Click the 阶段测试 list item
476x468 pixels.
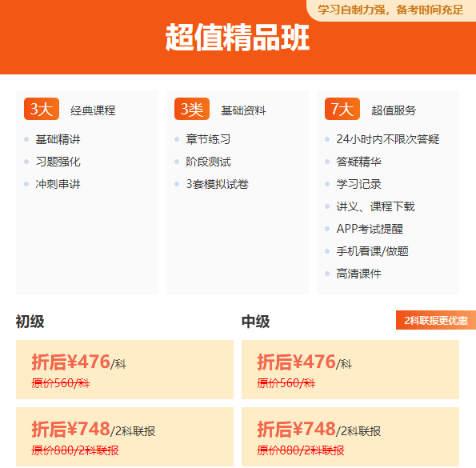pyautogui.click(x=208, y=162)
